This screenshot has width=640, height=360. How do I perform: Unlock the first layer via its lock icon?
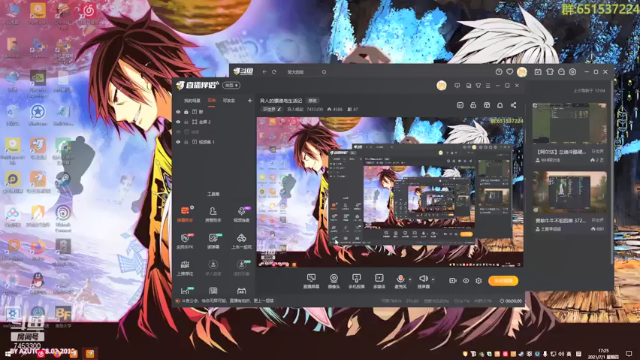pos(186,112)
